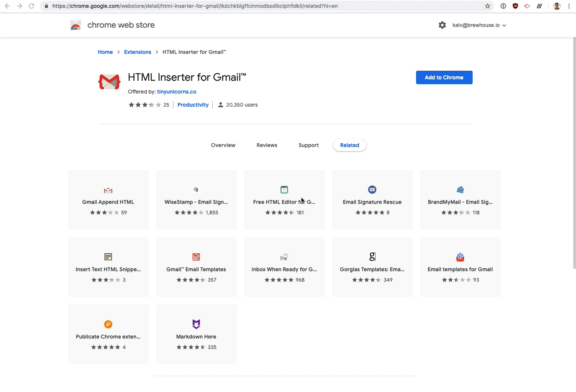
Task: Click Email Signature Rescue icon
Action: point(372,190)
